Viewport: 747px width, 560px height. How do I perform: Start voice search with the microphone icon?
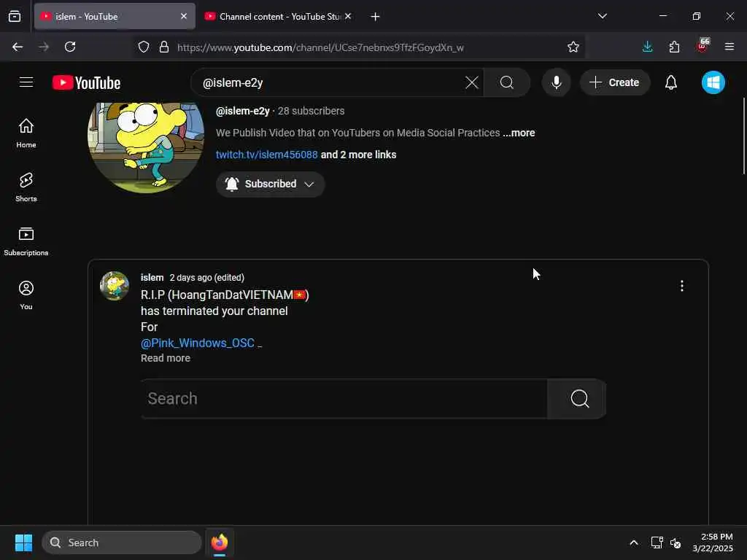[556, 82]
